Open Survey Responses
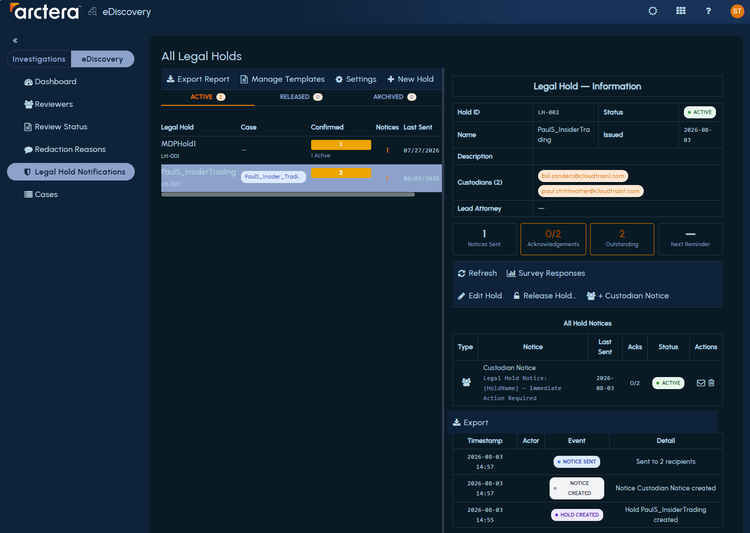Viewport: 750px width, 533px height. pyautogui.click(x=546, y=273)
